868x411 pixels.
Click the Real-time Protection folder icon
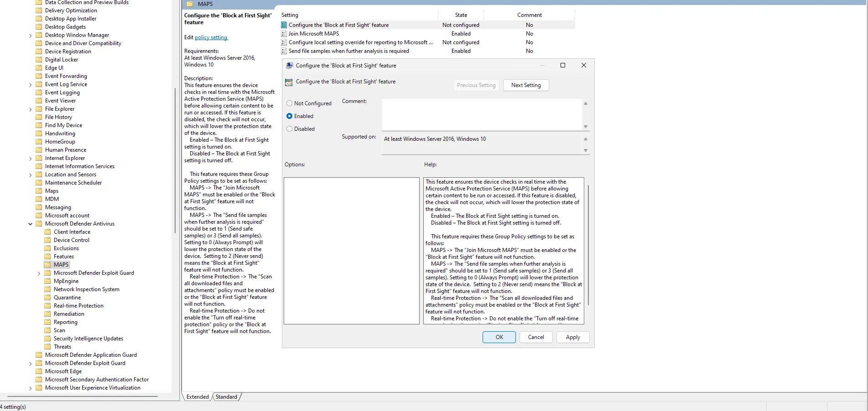click(47, 306)
